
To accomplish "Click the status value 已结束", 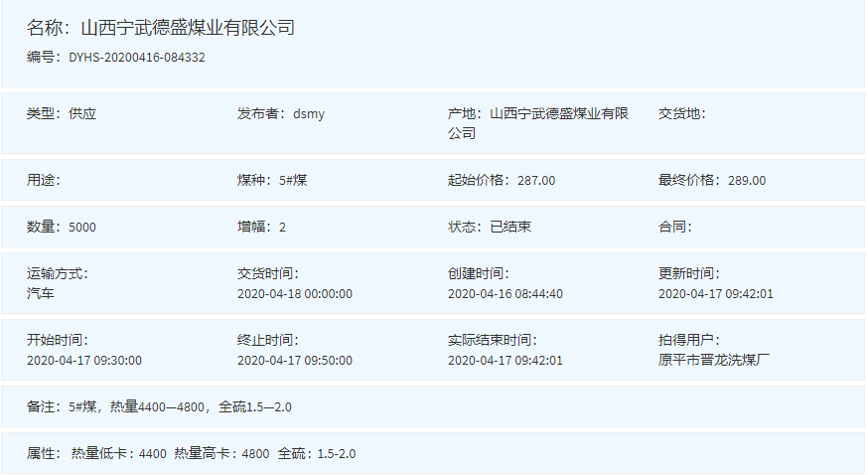I will coord(510,227).
